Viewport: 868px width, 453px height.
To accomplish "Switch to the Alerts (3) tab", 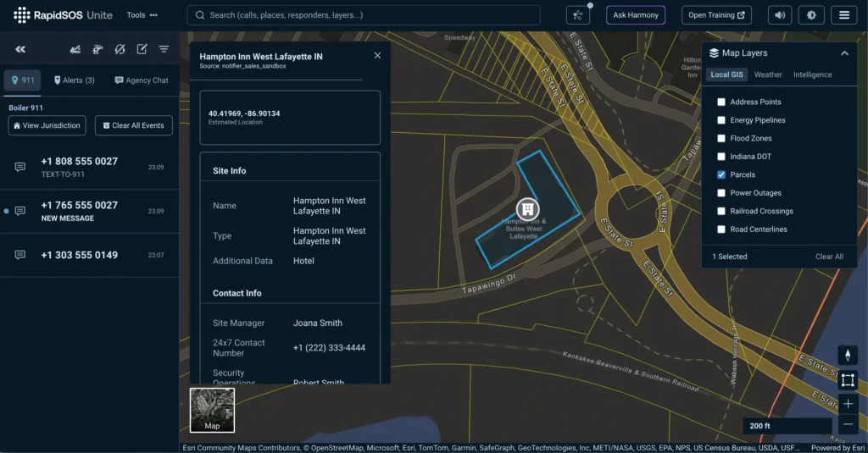I will click(75, 80).
